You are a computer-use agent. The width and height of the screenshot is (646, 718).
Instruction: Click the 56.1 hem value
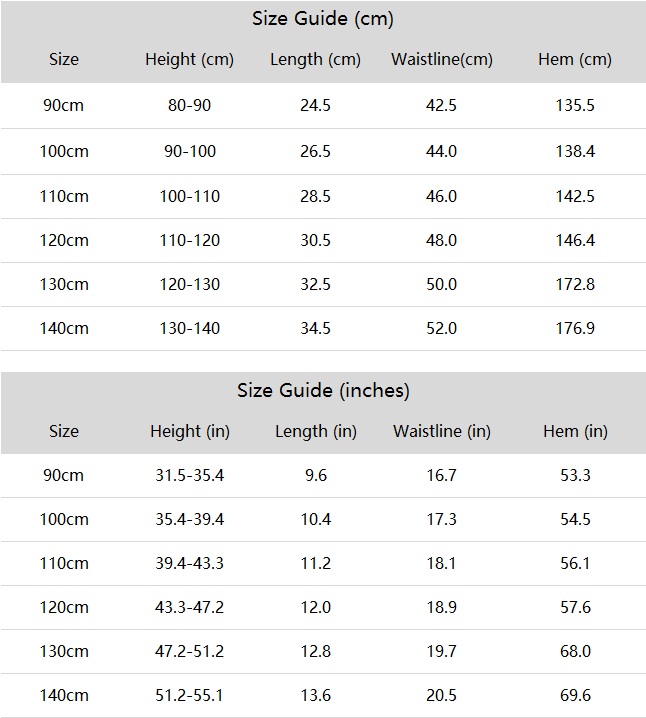575,563
